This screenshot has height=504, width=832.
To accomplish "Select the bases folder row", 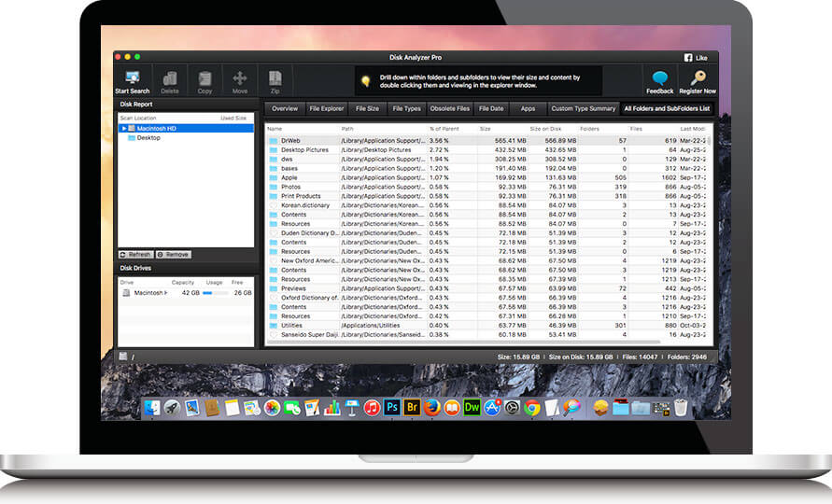I will pos(487,169).
